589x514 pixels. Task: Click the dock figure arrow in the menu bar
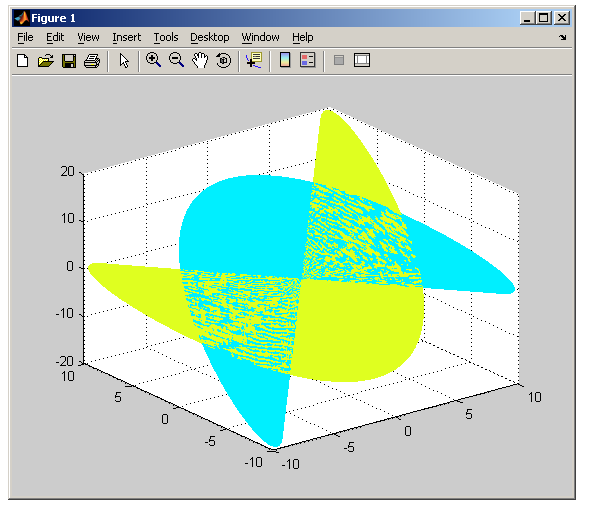click(562, 37)
